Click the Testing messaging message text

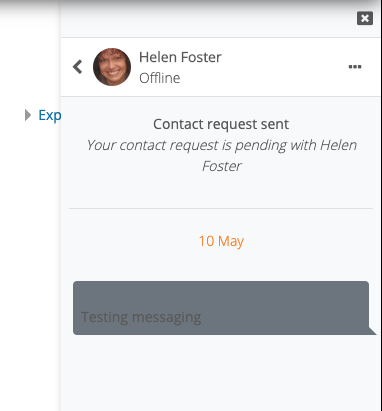tap(141, 317)
